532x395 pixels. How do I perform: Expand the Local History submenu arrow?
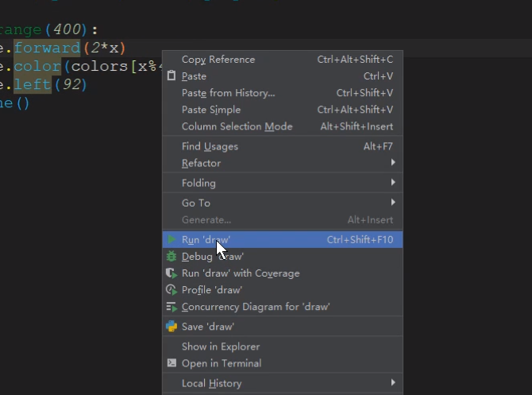point(393,383)
